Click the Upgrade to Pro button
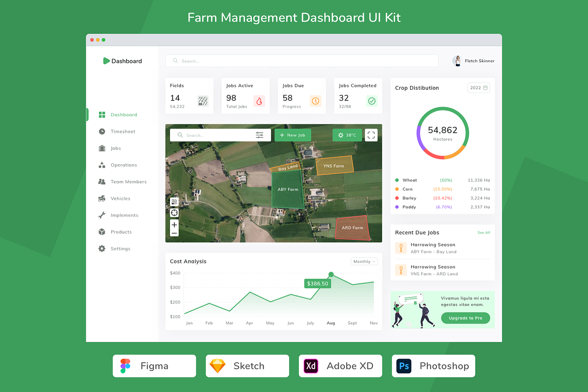 click(x=465, y=318)
